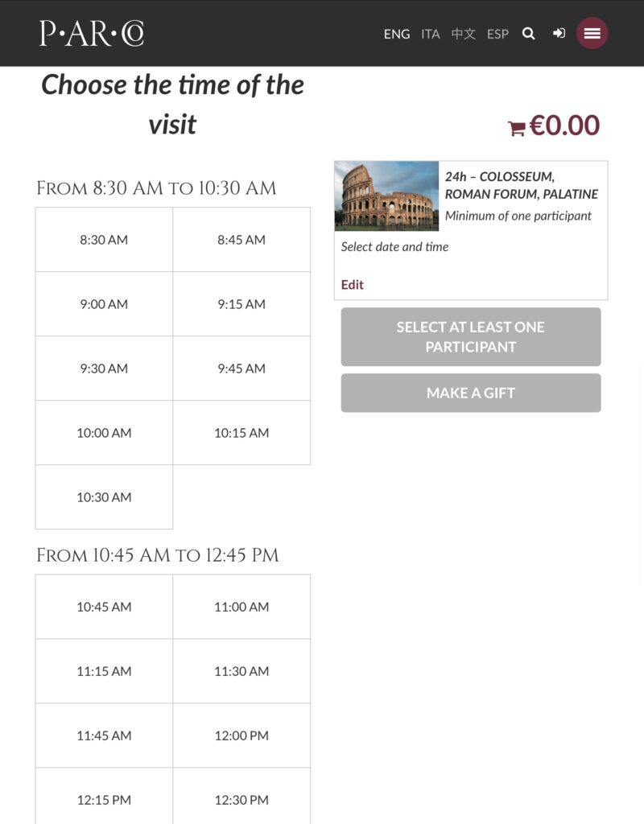The image size is (644, 824).
Task: Choose the 8:30 AM time slot
Action: 104,240
